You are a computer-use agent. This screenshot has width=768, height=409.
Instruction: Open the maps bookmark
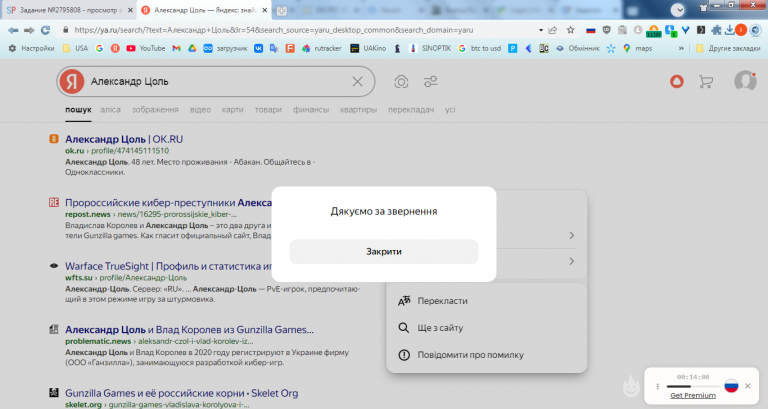[637, 48]
